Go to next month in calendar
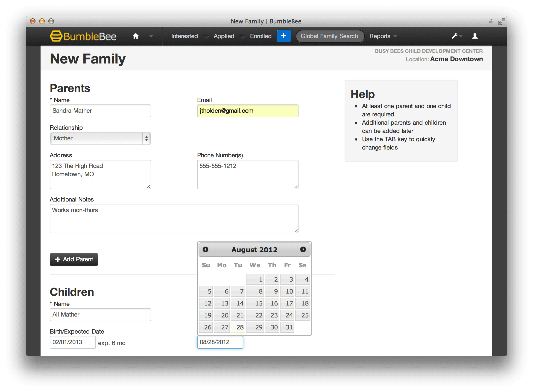Viewport: 533px width, 392px height. (x=303, y=249)
